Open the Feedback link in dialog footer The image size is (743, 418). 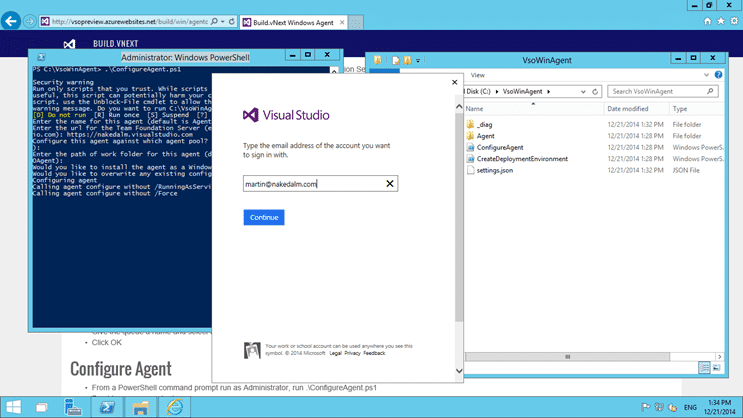tap(374, 353)
